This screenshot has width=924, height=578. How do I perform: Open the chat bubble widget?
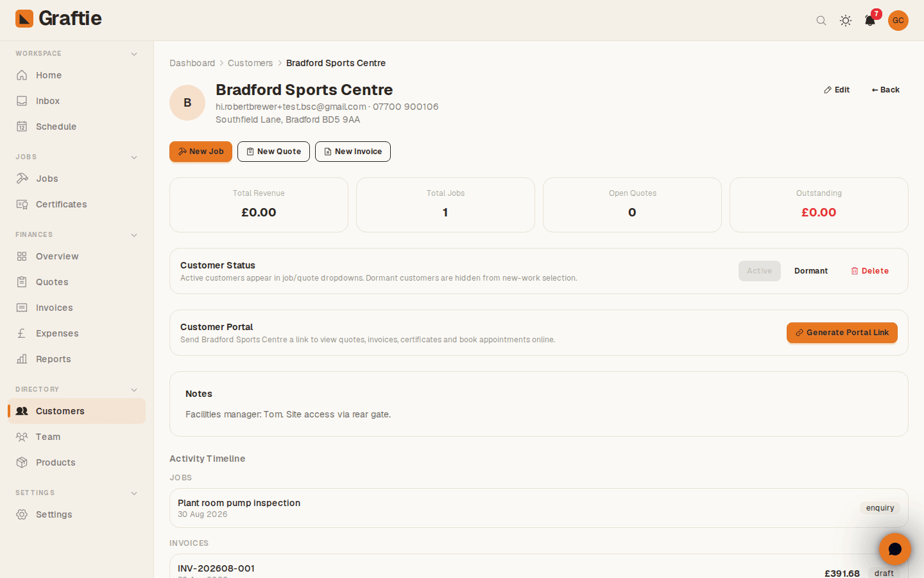(x=895, y=549)
